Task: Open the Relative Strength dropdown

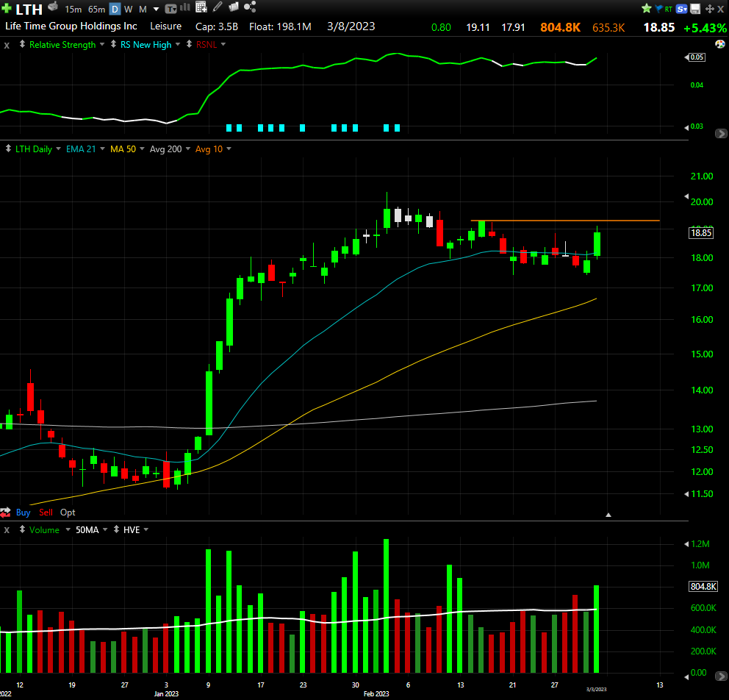Action: (102, 45)
